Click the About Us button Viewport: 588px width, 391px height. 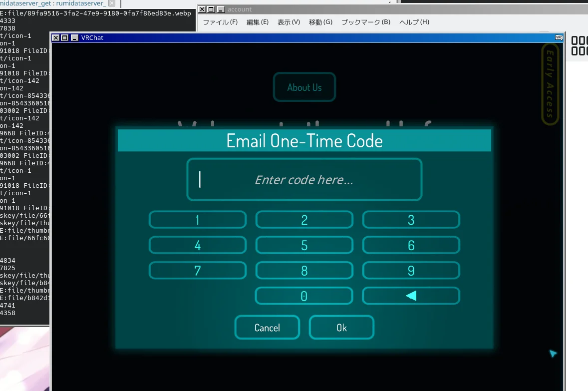tap(304, 87)
